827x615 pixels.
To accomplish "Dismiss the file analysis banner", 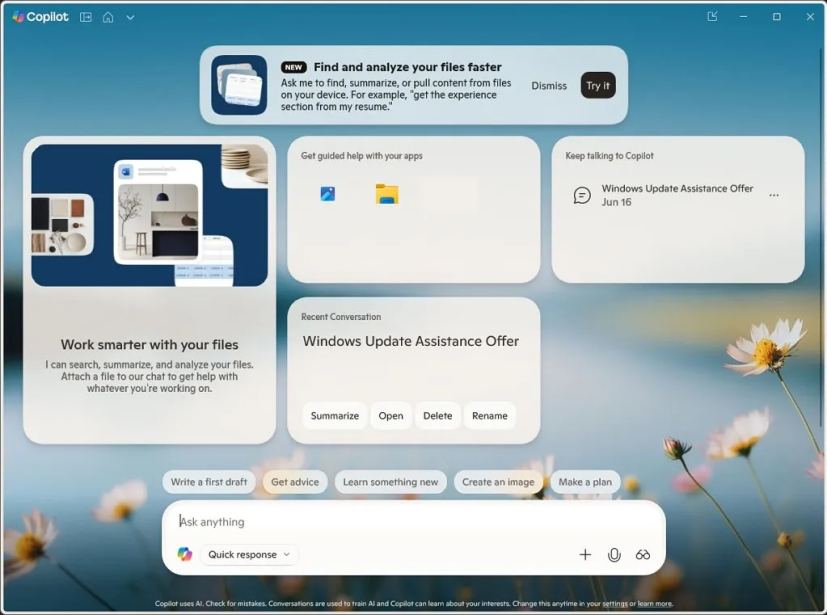I will (x=549, y=85).
